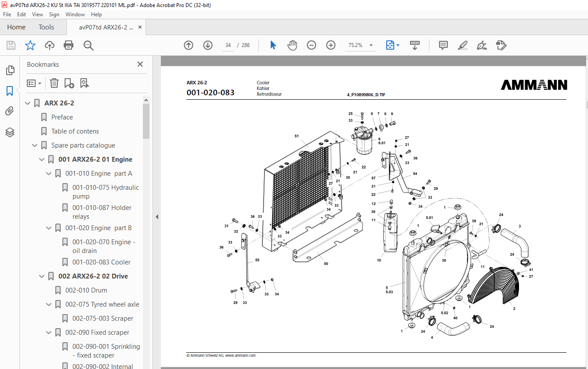Activate the Hand pan tool
The width and height of the screenshot is (588, 369).
pyautogui.click(x=292, y=45)
